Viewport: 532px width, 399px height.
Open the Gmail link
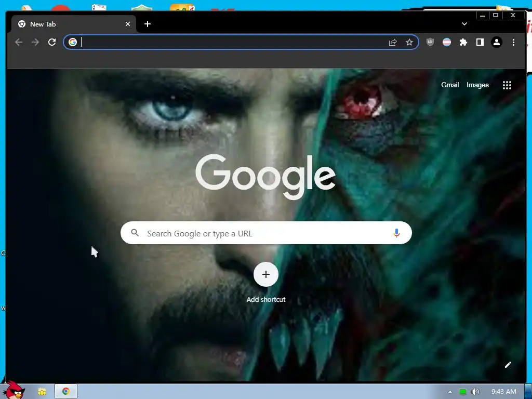point(450,85)
